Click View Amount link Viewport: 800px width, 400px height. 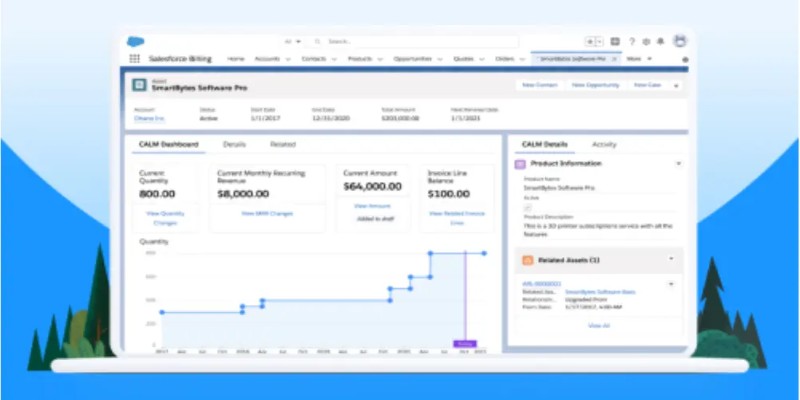(x=372, y=206)
